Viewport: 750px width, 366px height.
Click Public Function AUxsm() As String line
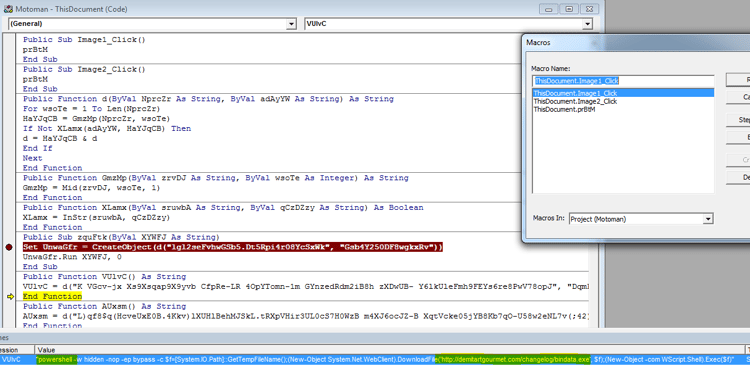(x=104, y=306)
